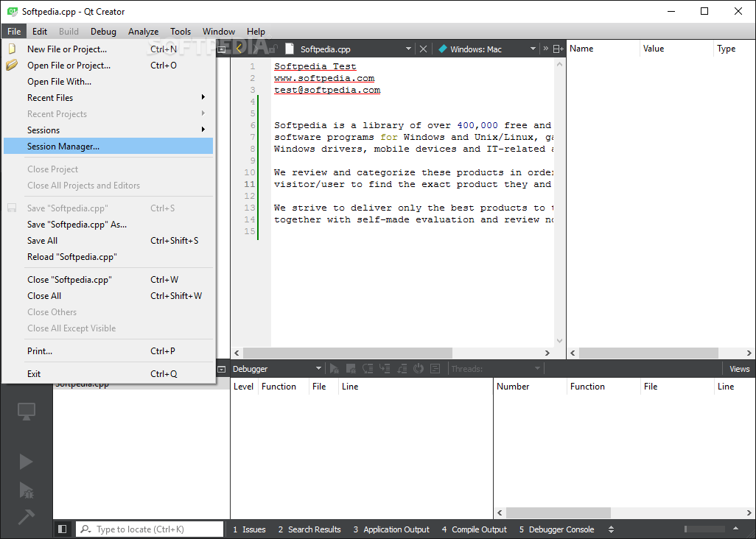Click the split editor icon
The image size is (756, 539).
(x=559, y=49)
